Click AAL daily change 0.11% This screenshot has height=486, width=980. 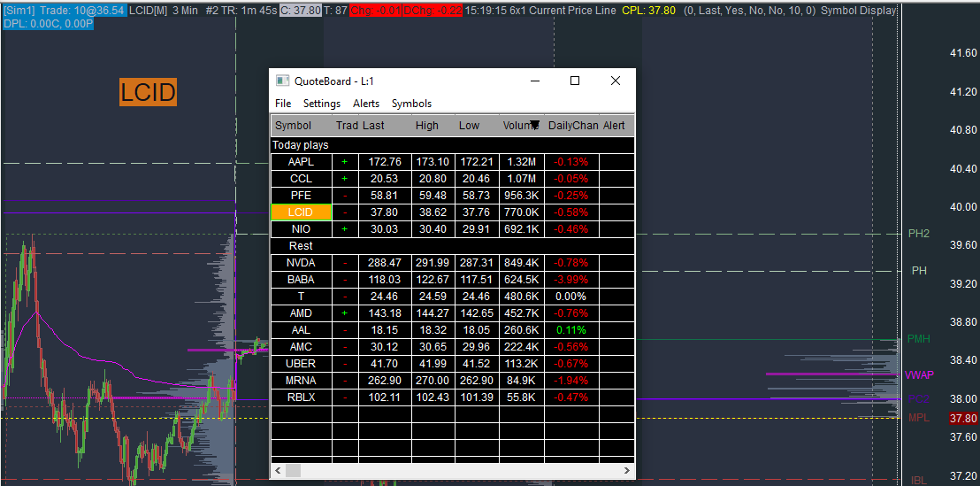(572, 330)
